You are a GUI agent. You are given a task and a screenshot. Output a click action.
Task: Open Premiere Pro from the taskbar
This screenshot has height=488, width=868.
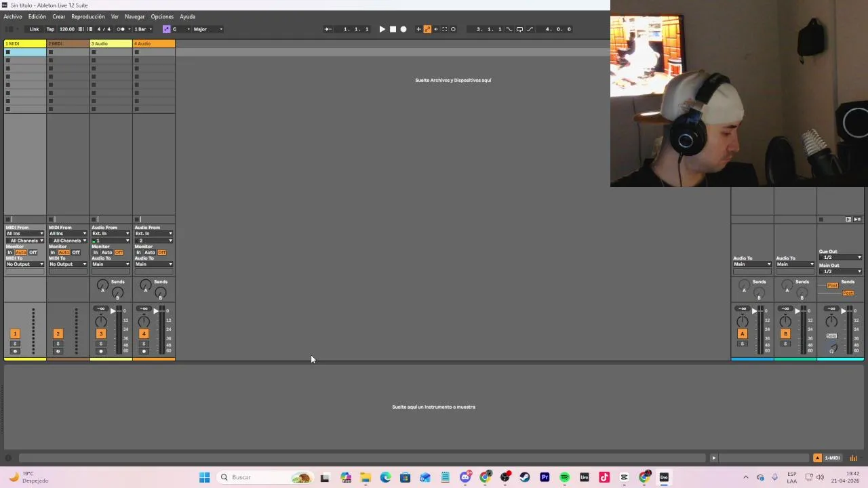[545, 477]
